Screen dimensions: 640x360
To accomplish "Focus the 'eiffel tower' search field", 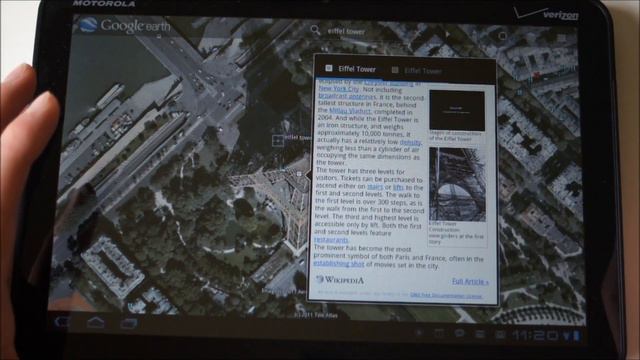I will pyautogui.click(x=346, y=31).
